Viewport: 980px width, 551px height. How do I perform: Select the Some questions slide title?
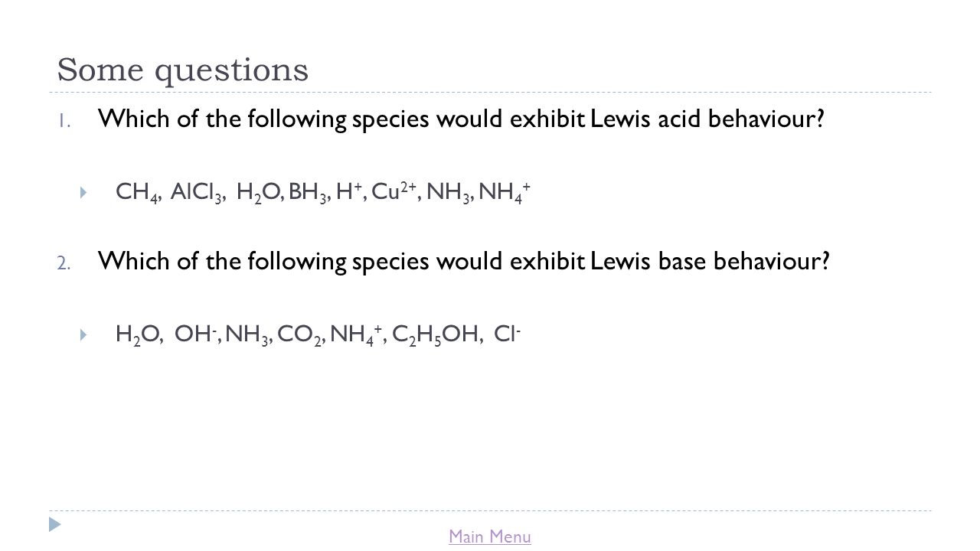click(183, 70)
